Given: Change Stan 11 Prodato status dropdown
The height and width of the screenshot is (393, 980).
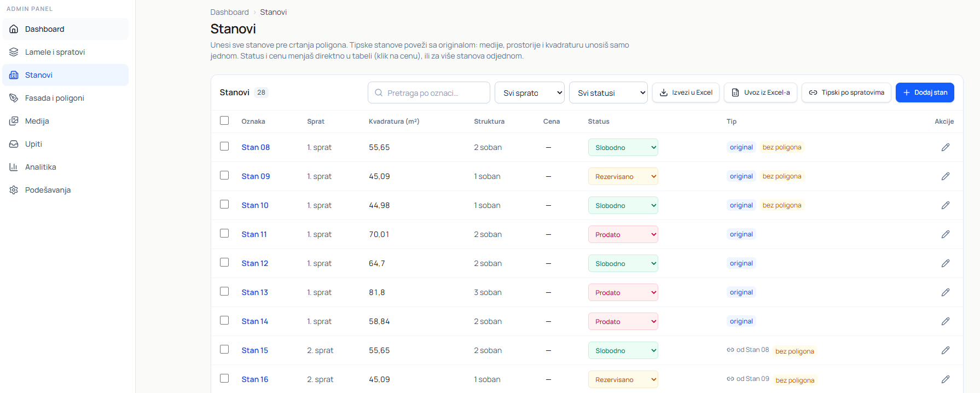Looking at the screenshot, I should (623, 234).
